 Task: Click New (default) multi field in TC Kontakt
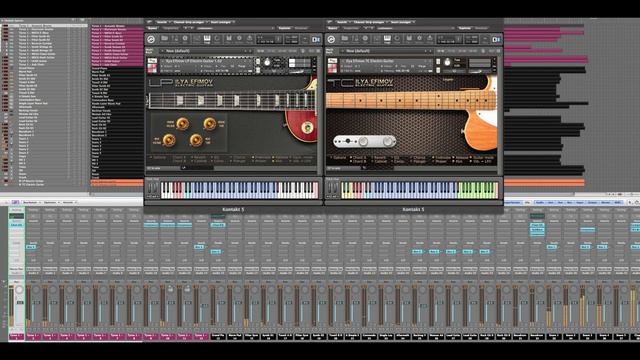(x=387, y=51)
